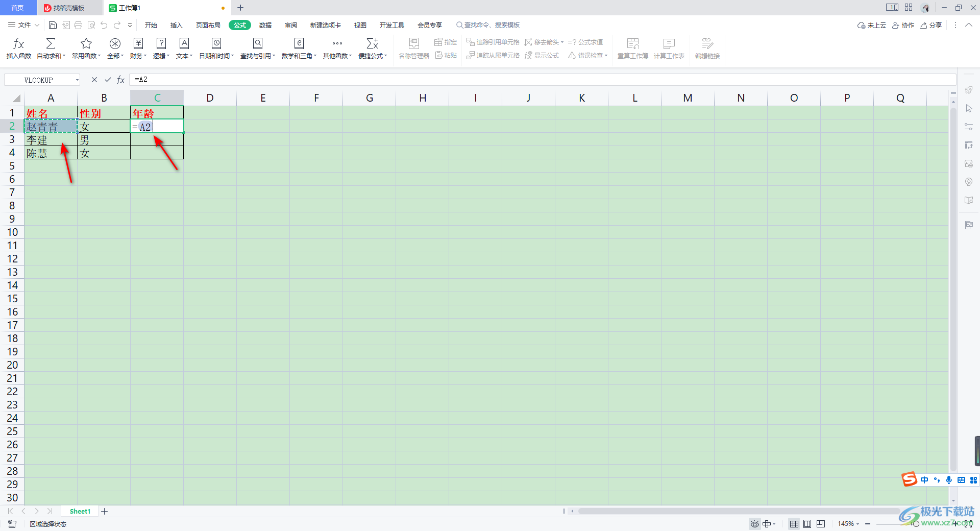Switch to Page Layout view in the status bar
980x531 pixels.
tap(807, 524)
